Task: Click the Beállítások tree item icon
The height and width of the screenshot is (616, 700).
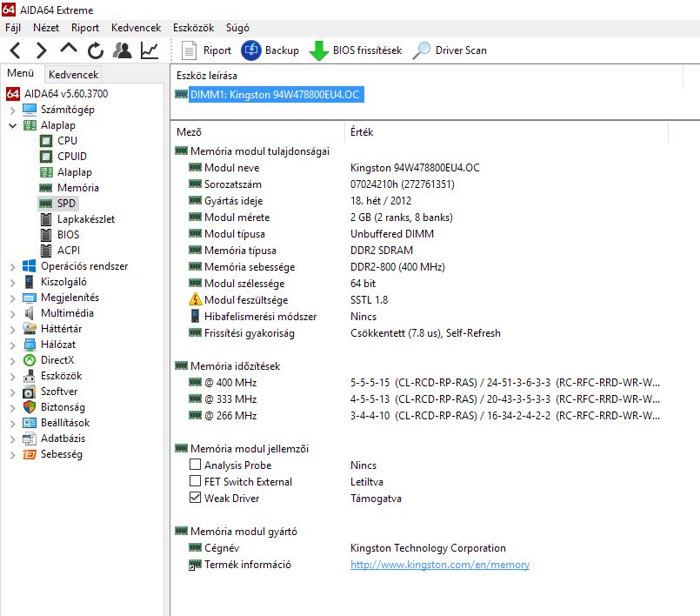Action: click(29, 423)
